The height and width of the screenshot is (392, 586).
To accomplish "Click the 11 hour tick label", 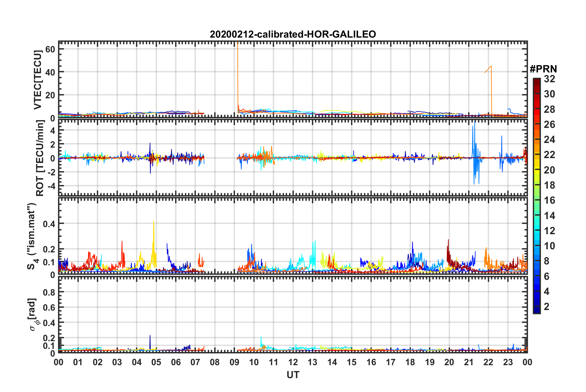I will 274,362.
